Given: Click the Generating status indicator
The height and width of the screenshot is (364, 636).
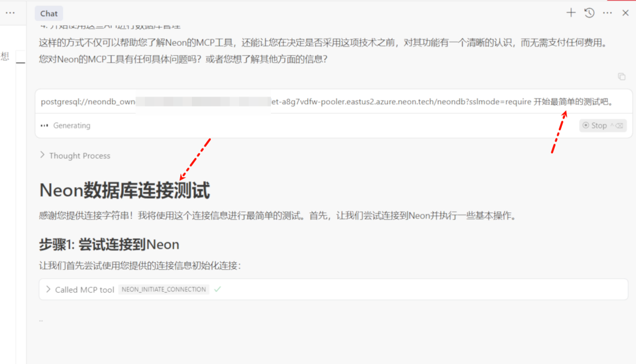Looking at the screenshot, I should tap(66, 125).
